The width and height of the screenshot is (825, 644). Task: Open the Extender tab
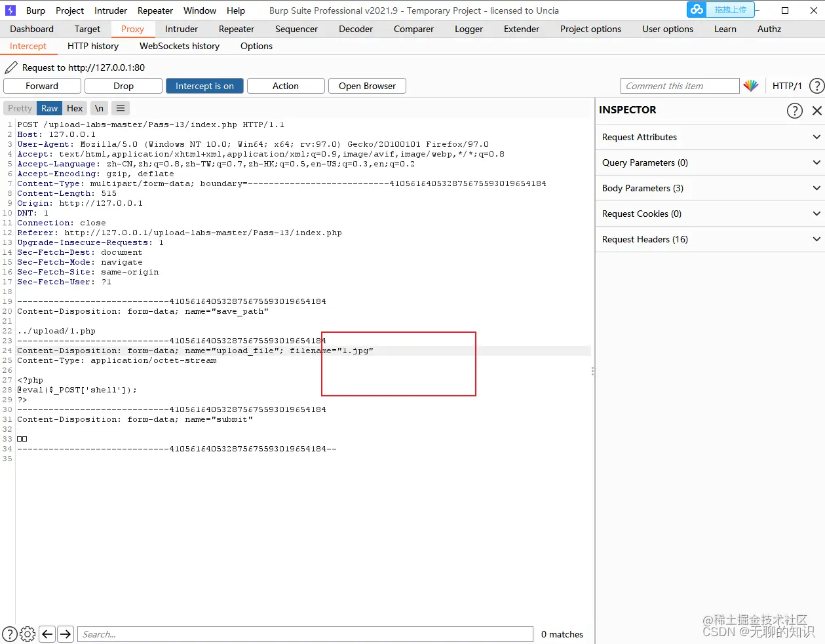[x=522, y=29]
